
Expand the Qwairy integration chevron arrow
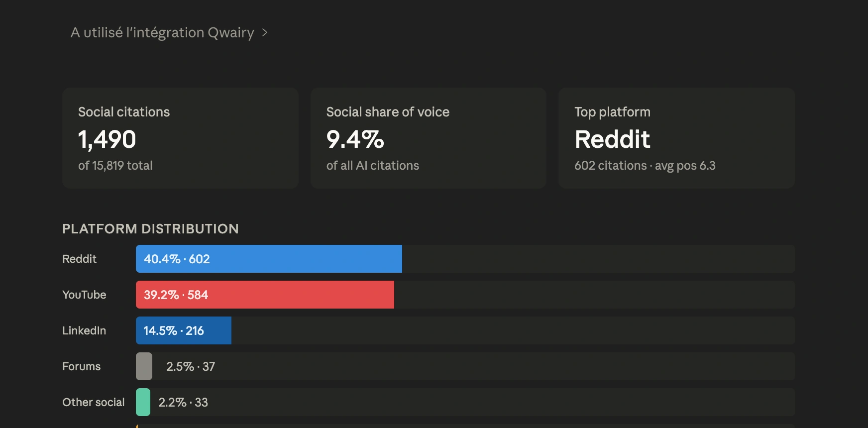pyautogui.click(x=265, y=33)
